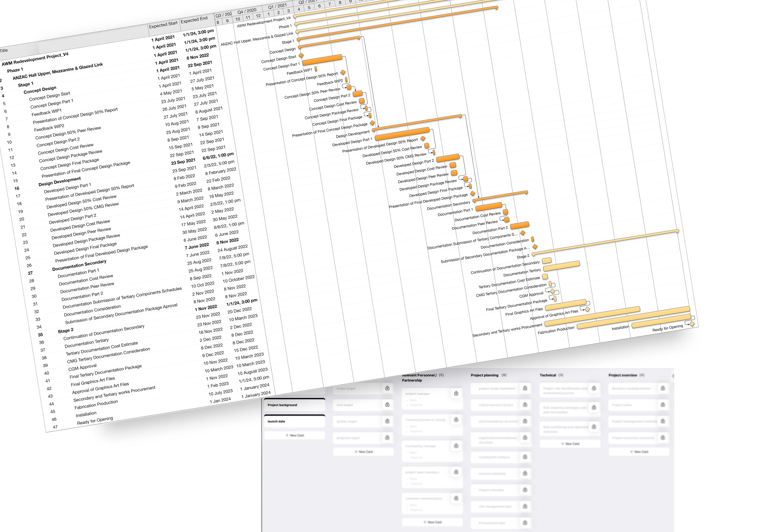This screenshot has width=768, height=532.
Task: Click the lock icon on Project schedule card
Action: 525,490
